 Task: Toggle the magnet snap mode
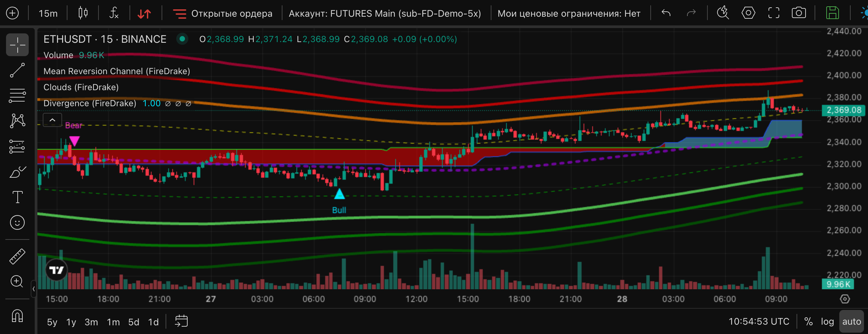pyautogui.click(x=17, y=316)
